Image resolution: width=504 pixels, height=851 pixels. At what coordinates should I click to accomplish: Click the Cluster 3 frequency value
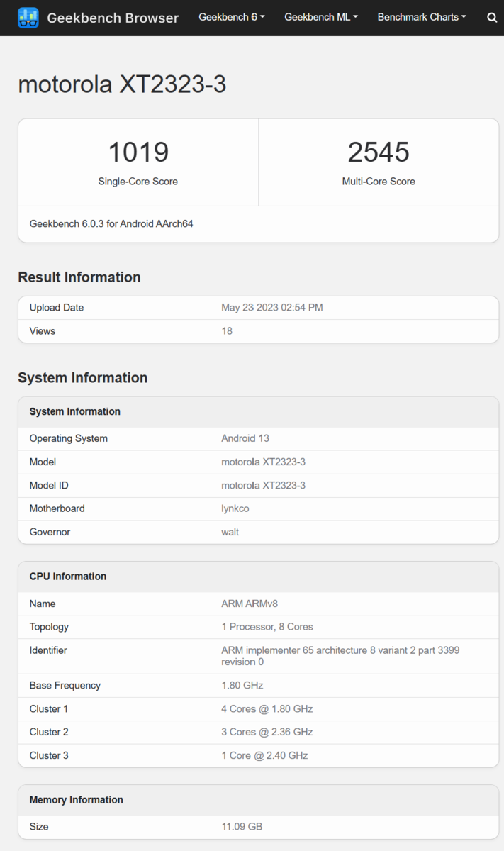[264, 756]
